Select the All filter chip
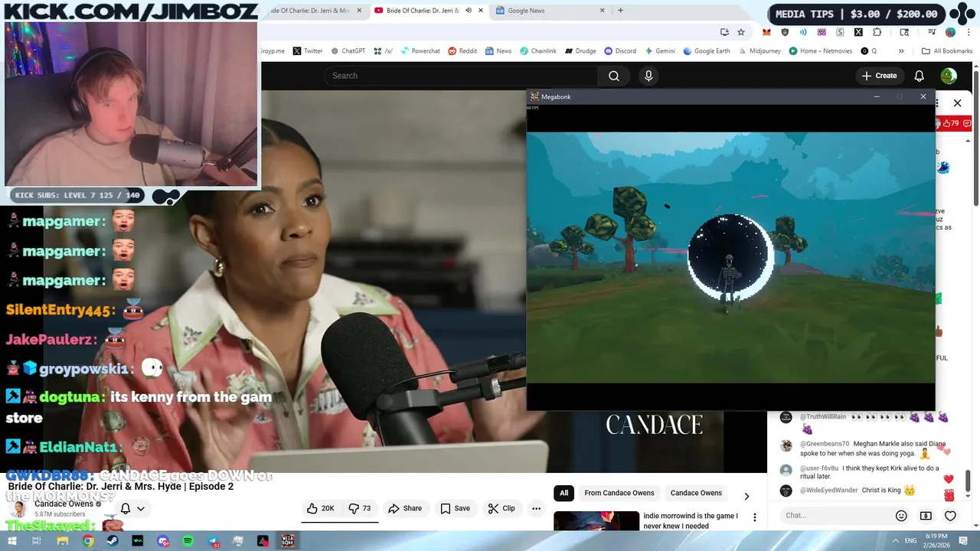 coord(563,493)
